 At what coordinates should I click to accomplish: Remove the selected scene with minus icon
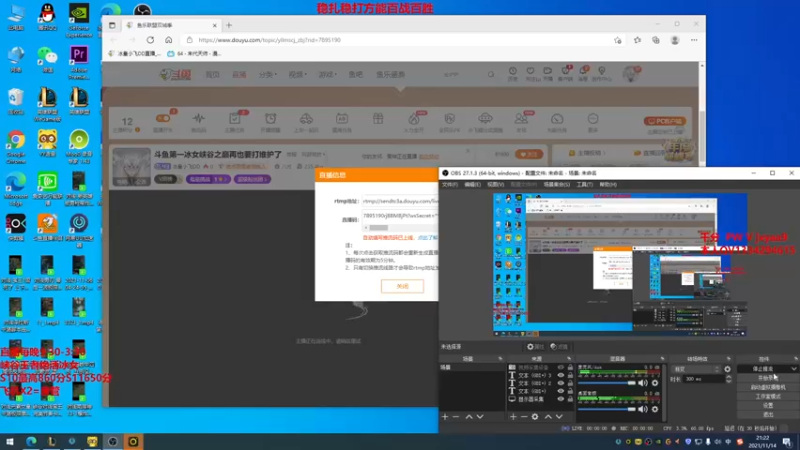pos(456,417)
